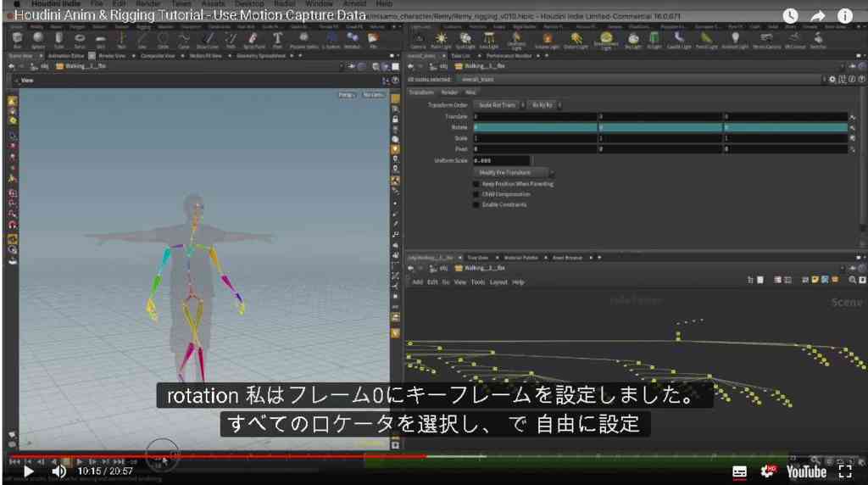
Task: Open the No cam dropdown in viewport
Action: point(374,95)
